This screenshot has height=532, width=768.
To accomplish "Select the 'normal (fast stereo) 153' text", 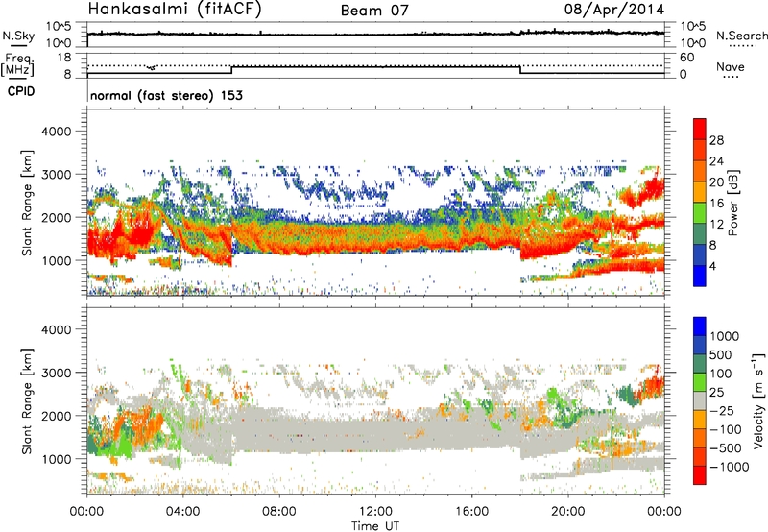I will [x=166, y=95].
